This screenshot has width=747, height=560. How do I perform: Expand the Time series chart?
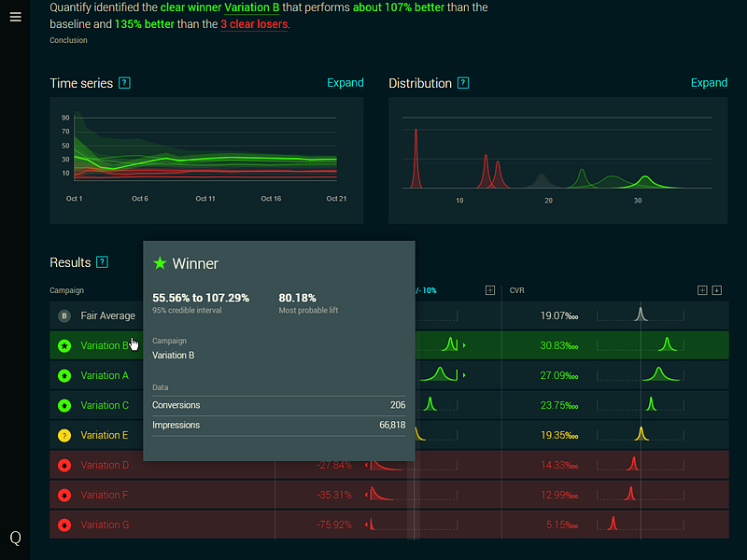click(x=345, y=83)
